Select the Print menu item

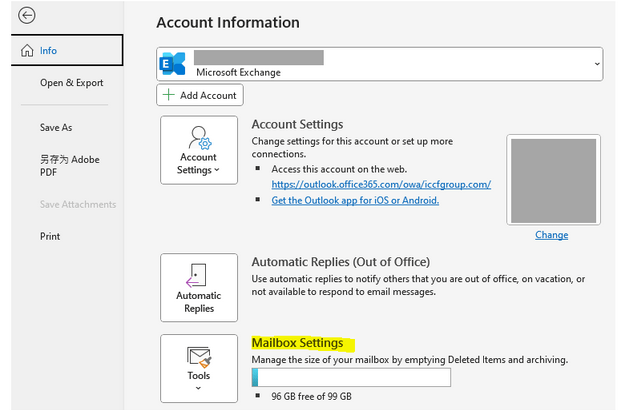pos(50,237)
